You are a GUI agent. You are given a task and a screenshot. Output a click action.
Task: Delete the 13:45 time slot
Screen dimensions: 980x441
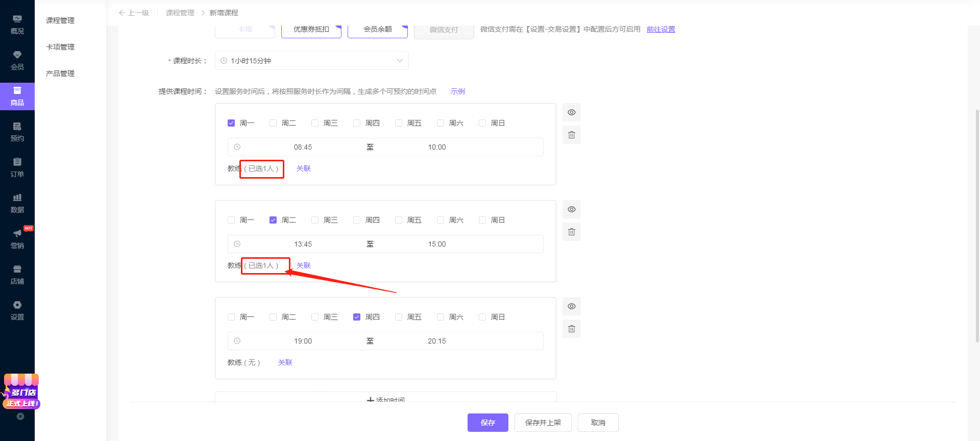pos(572,232)
